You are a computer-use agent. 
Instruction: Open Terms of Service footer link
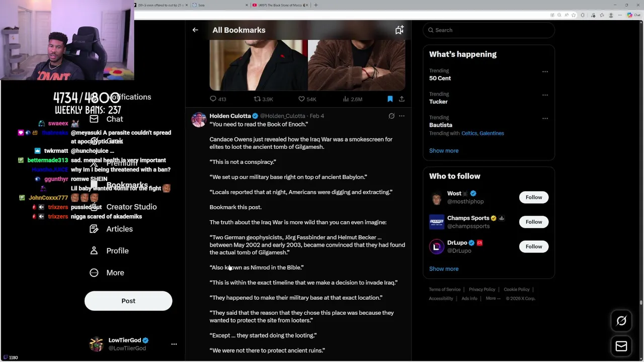[445, 290]
